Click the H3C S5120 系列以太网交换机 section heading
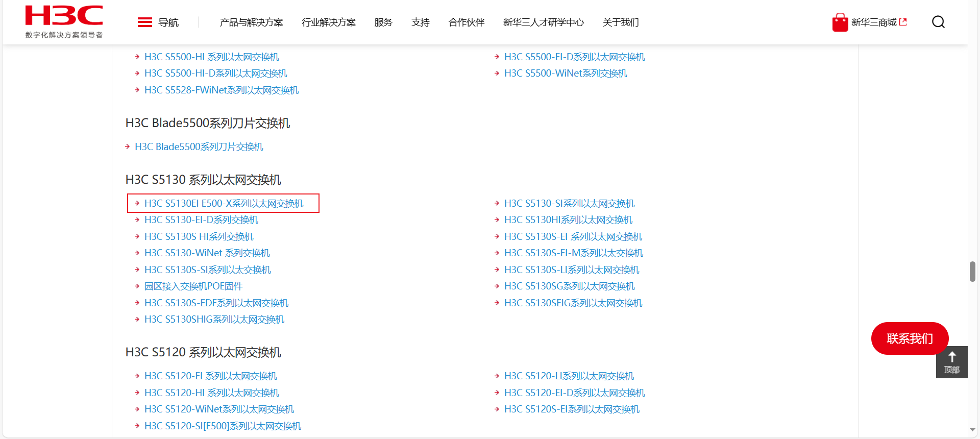980x439 pixels. pyautogui.click(x=203, y=353)
